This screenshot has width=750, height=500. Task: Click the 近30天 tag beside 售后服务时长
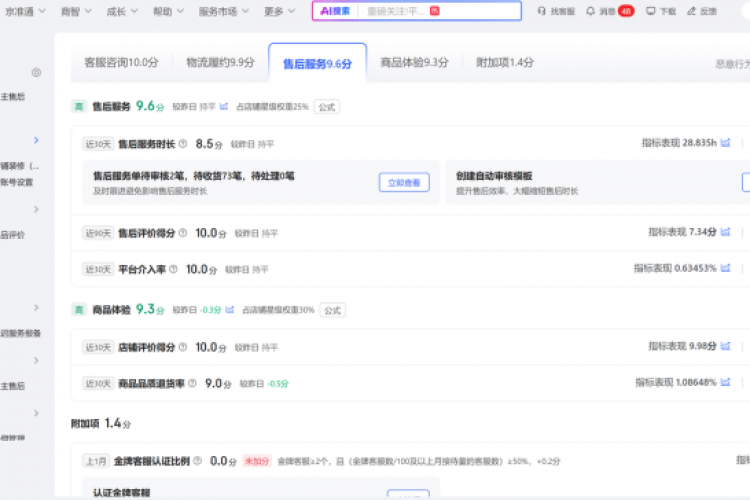98,144
